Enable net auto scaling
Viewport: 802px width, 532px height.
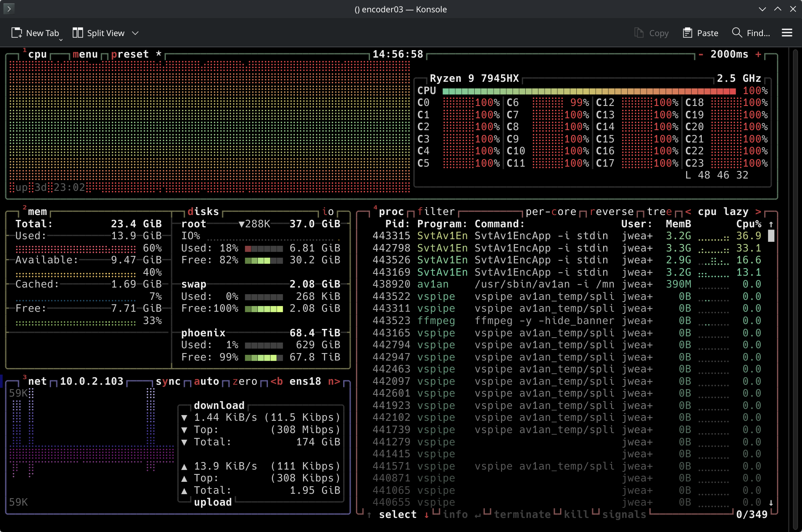pos(206,382)
